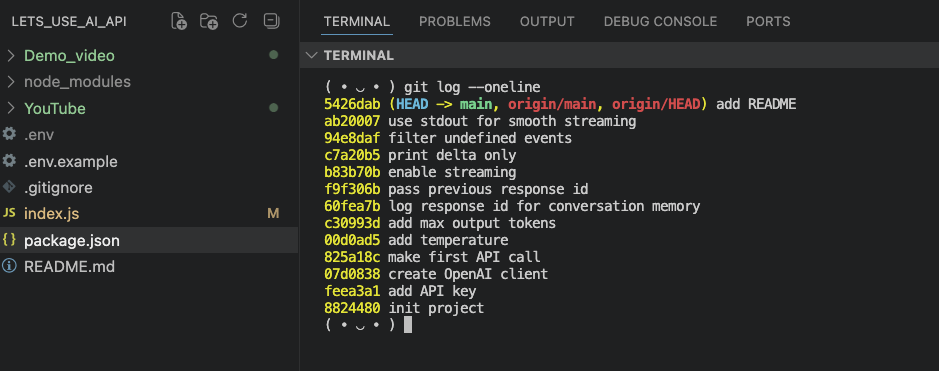Click 'filter undefined events' commit message
939x371 pixels.
click(x=480, y=138)
